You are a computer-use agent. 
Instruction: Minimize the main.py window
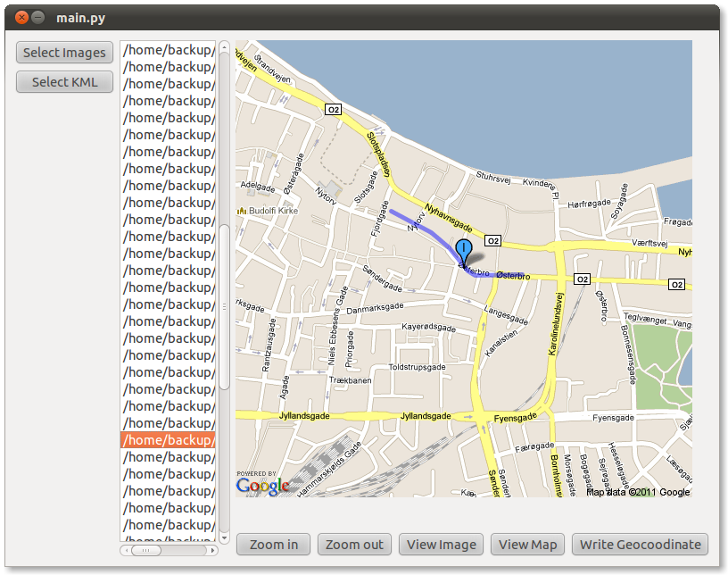click(37, 17)
